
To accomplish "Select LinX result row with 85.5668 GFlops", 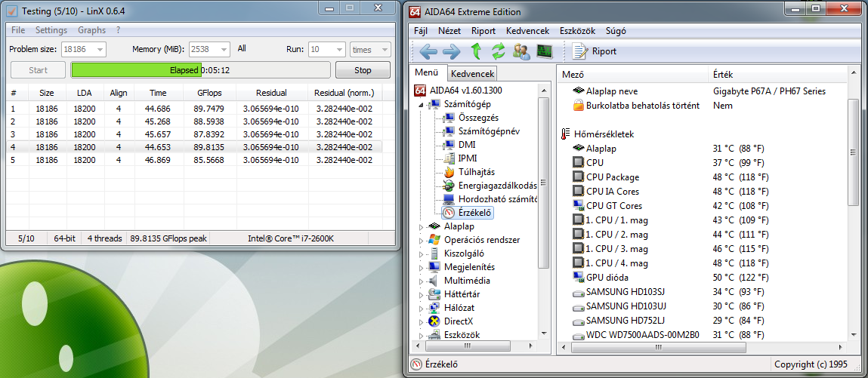I will pyautogui.click(x=194, y=160).
